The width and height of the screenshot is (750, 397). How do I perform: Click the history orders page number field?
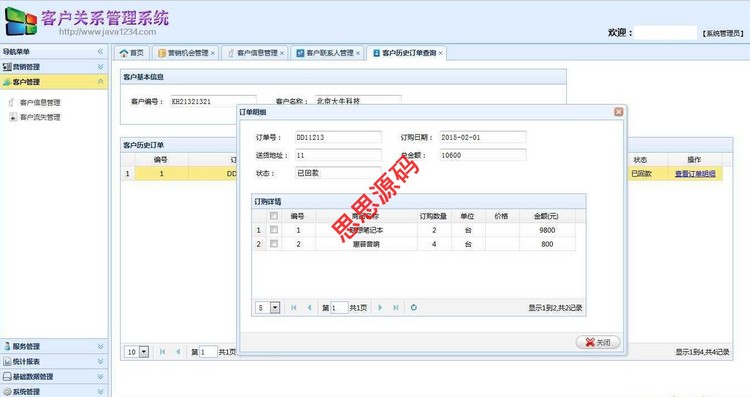(x=208, y=352)
